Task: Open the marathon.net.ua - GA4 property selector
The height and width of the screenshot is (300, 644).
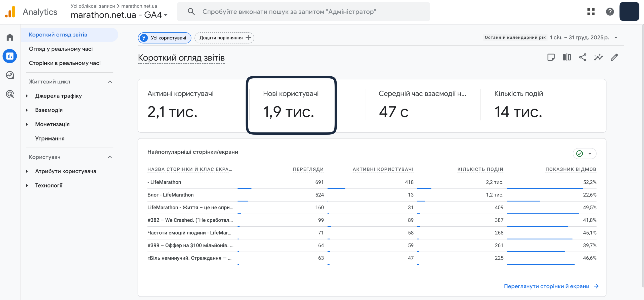Action: [119, 15]
